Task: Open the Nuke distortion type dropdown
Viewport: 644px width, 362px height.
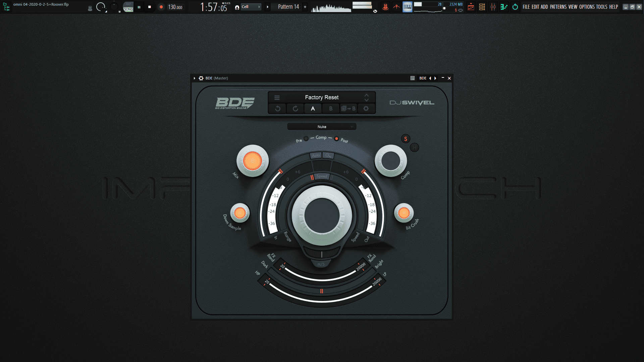Action: click(322, 127)
